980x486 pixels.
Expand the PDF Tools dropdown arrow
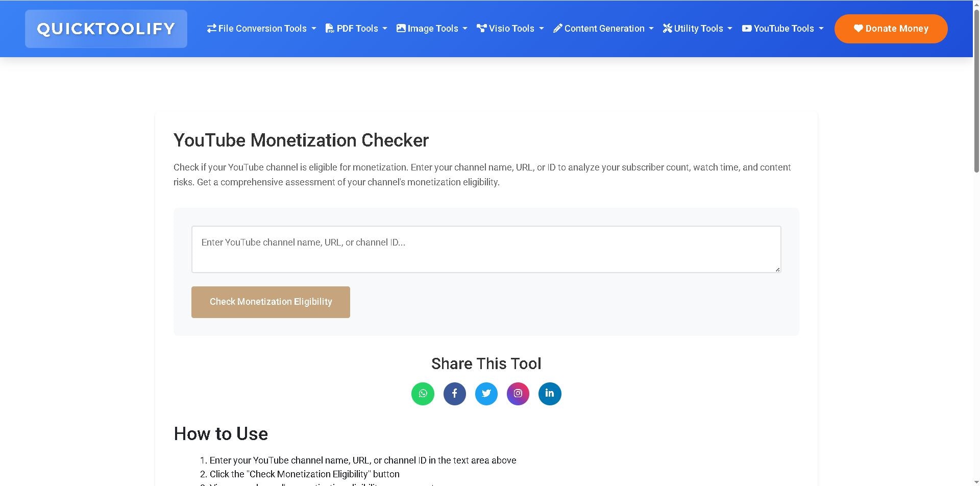coord(385,29)
